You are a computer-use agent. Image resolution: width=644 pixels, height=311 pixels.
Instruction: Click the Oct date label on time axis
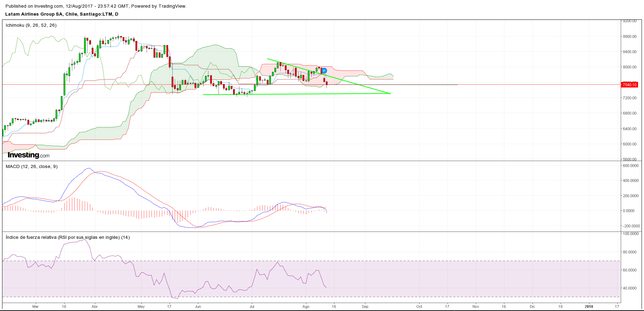pos(419,306)
